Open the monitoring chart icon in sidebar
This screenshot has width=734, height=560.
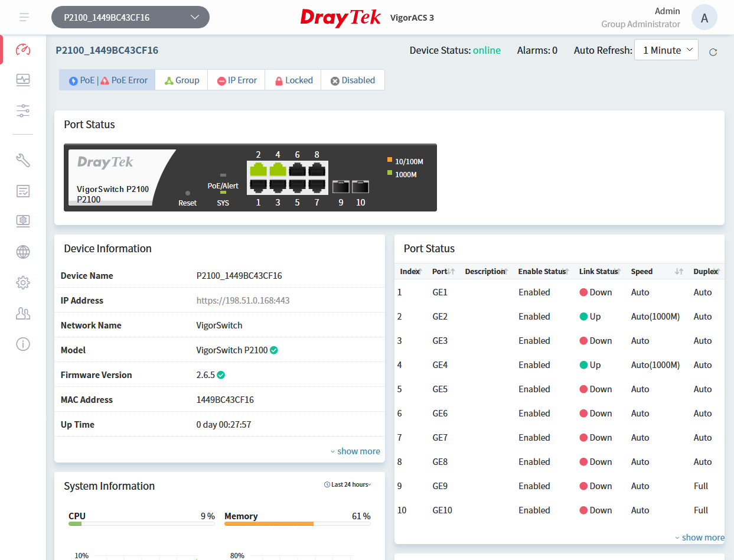point(23,80)
